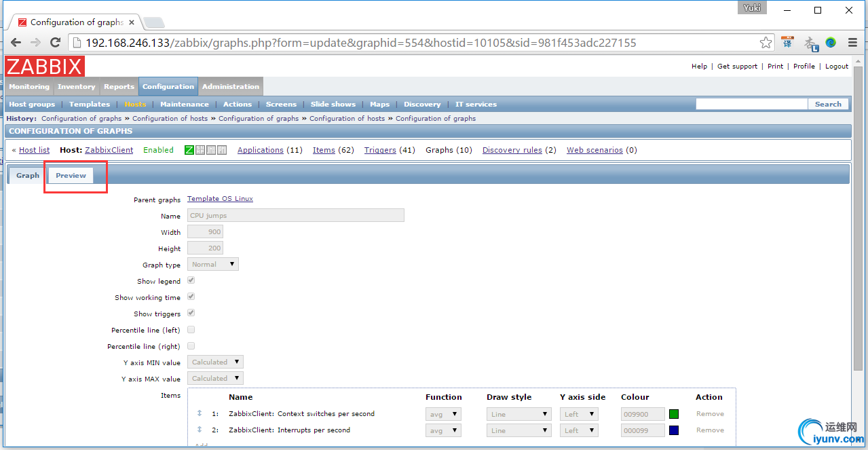Open the Y axis MAX value dropdown
The image size is (868, 450).
(215, 378)
